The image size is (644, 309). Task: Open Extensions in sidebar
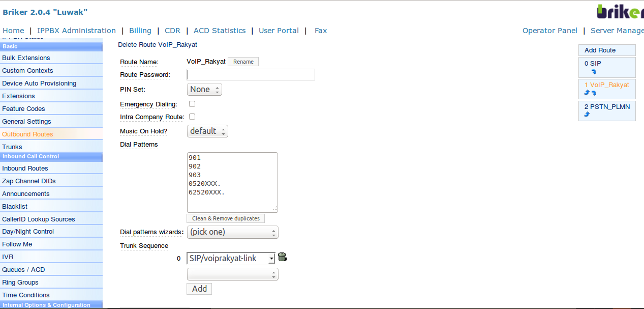[51, 96]
